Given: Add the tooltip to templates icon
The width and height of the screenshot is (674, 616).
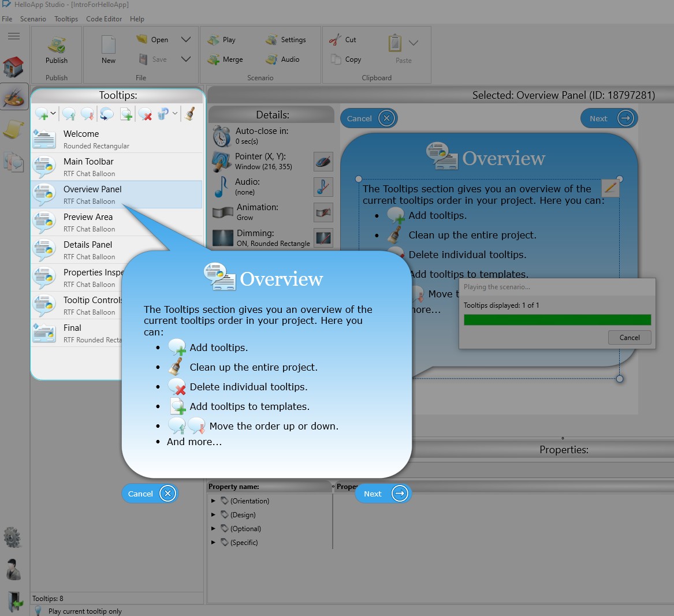Looking at the screenshot, I should tap(125, 114).
